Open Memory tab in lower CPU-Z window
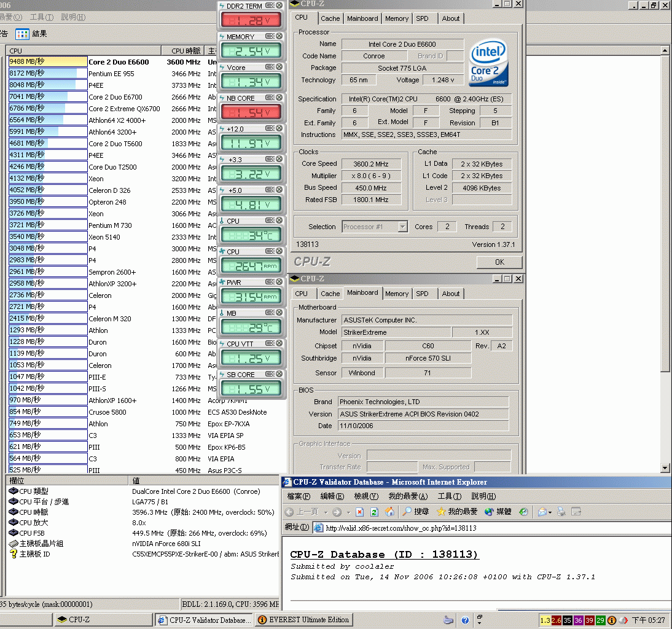 point(396,294)
